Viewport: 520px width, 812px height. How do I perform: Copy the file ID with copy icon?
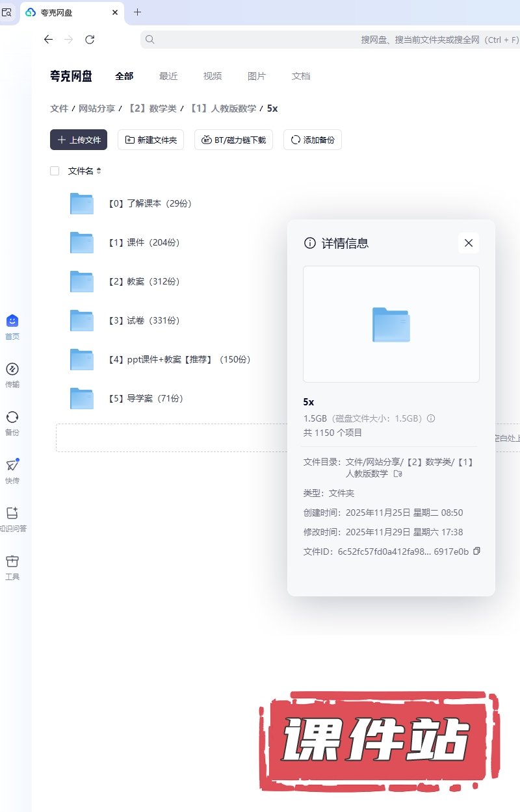click(476, 552)
